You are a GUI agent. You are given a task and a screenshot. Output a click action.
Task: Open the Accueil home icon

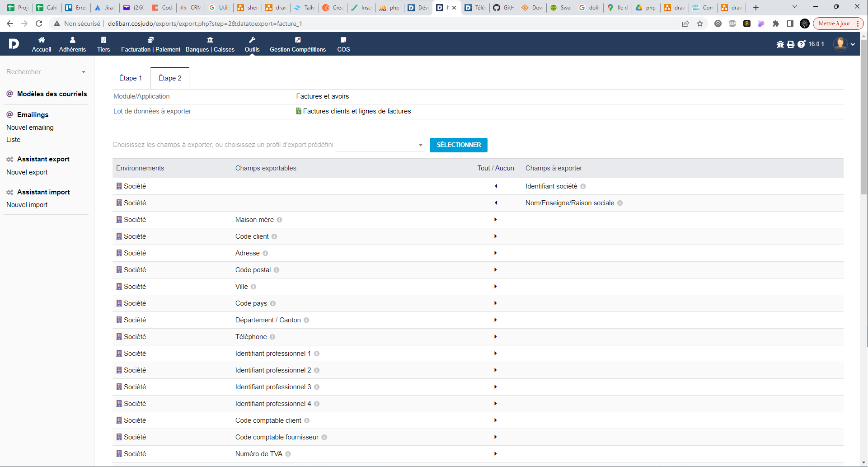(x=42, y=40)
